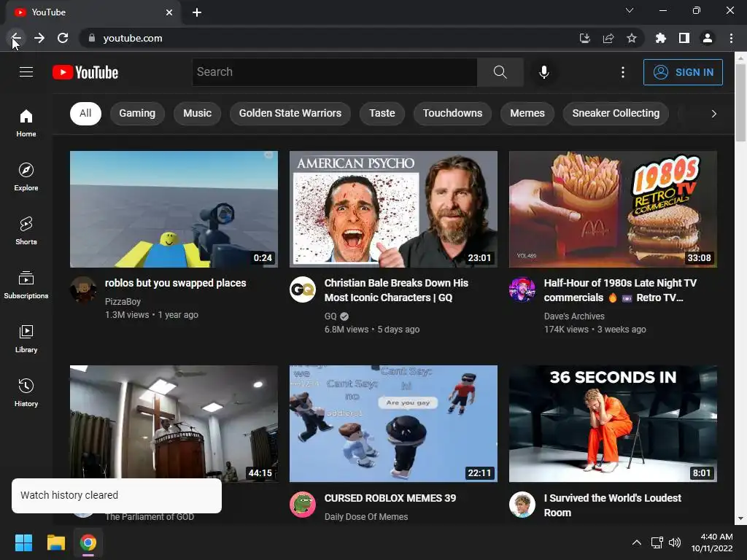Screen dimensions: 747x560
Task: Open GQ channel avatar
Action: 303,289
